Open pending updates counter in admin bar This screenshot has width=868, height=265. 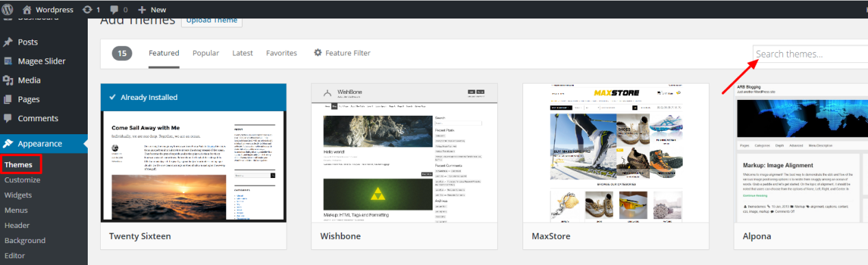point(92,10)
